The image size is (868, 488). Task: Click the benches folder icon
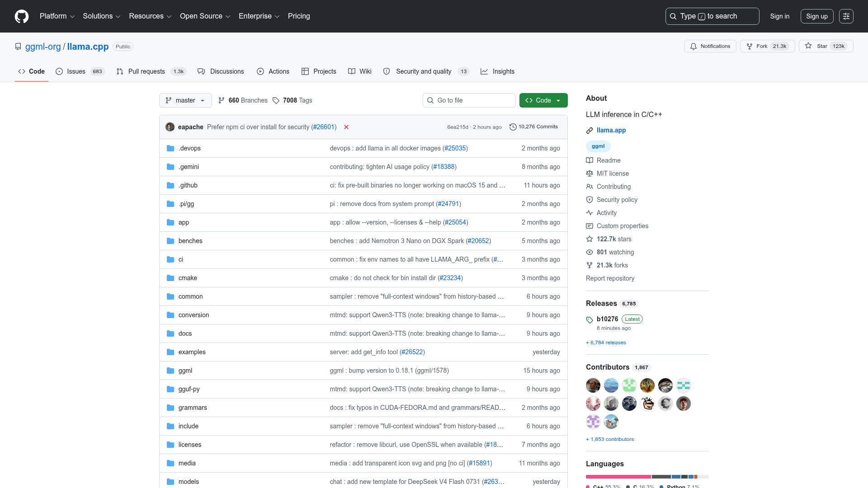[x=170, y=241]
